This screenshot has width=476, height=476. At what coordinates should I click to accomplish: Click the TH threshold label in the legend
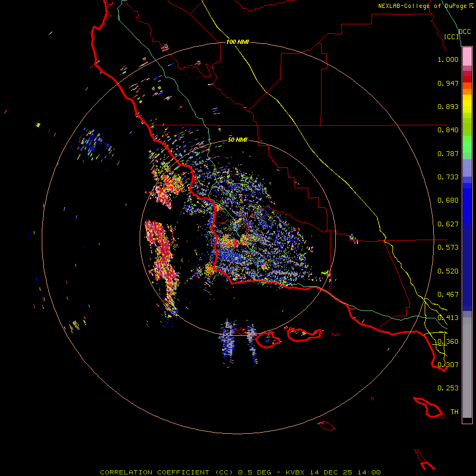click(454, 412)
